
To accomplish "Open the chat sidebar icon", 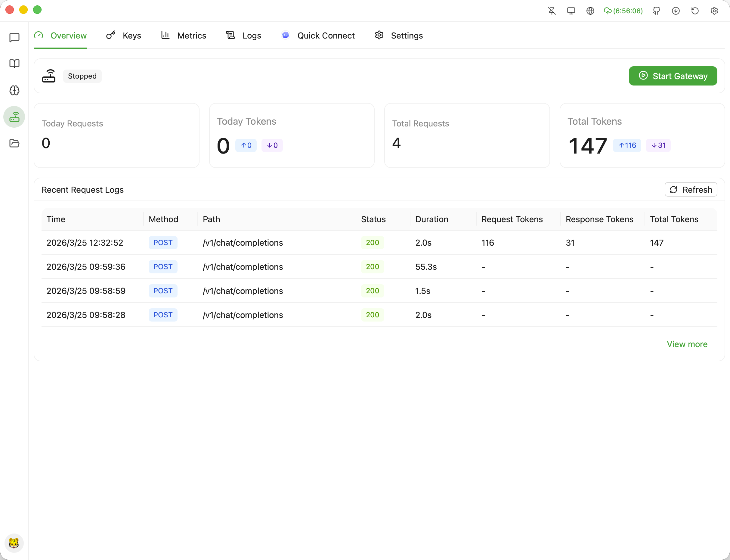I will pyautogui.click(x=14, y=38).
